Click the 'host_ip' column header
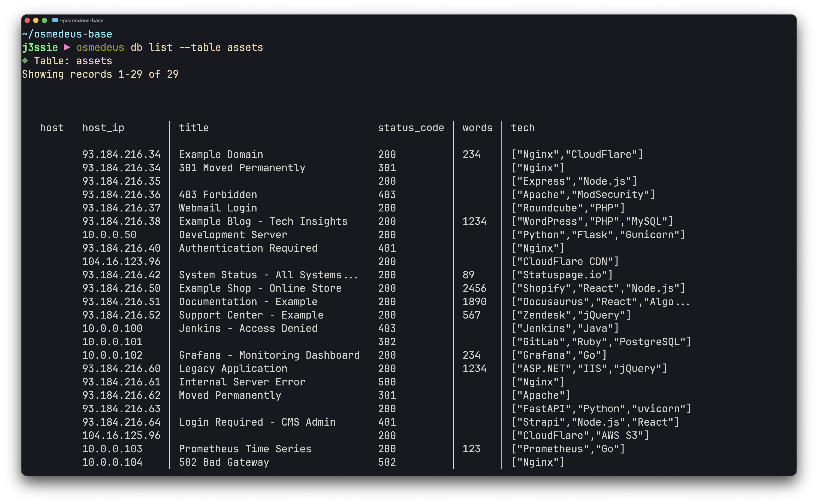The image size is (818, 504). pyautogui.click(x=103, y=128)
